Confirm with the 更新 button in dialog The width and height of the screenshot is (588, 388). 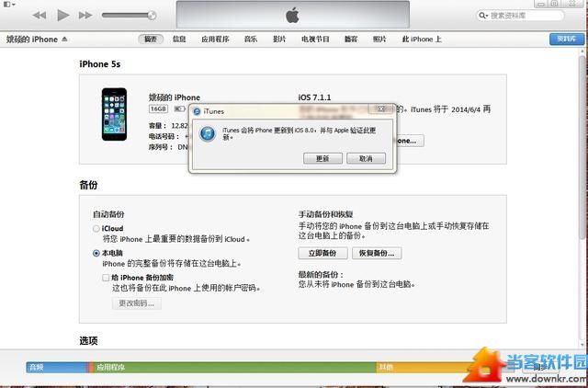pos(322,158)
